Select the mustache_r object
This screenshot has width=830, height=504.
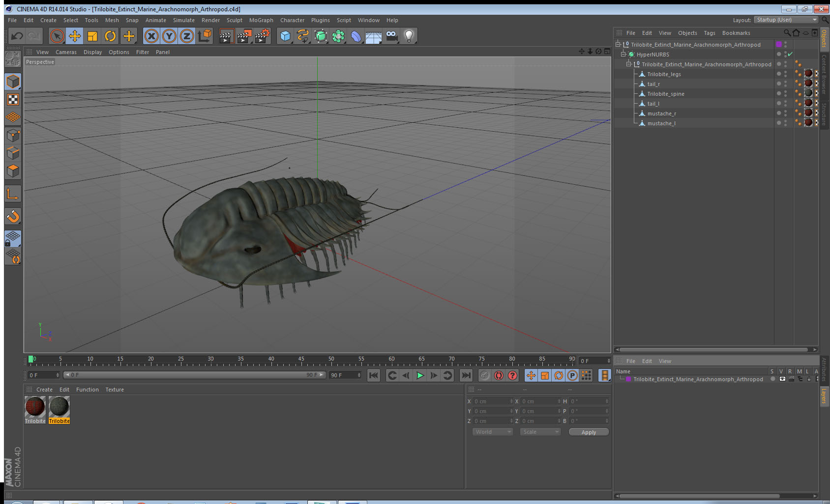click(x=661, y=113)
